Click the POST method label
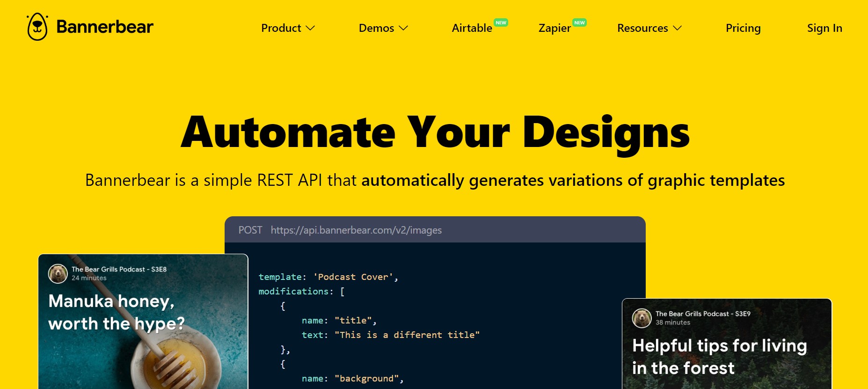This screenshot has width=868, height=389. click(x=250, y=230)
